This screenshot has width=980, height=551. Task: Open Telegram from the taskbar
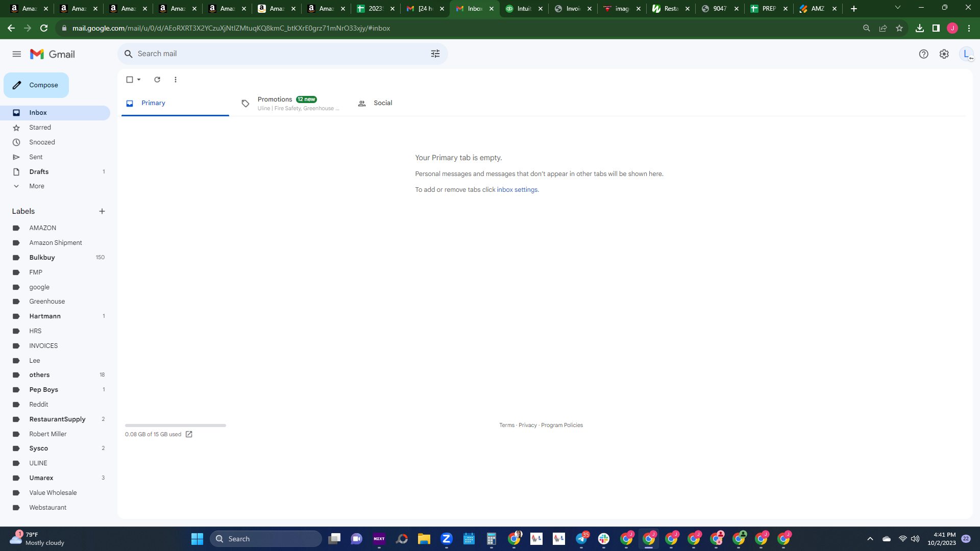pos(581,539)
